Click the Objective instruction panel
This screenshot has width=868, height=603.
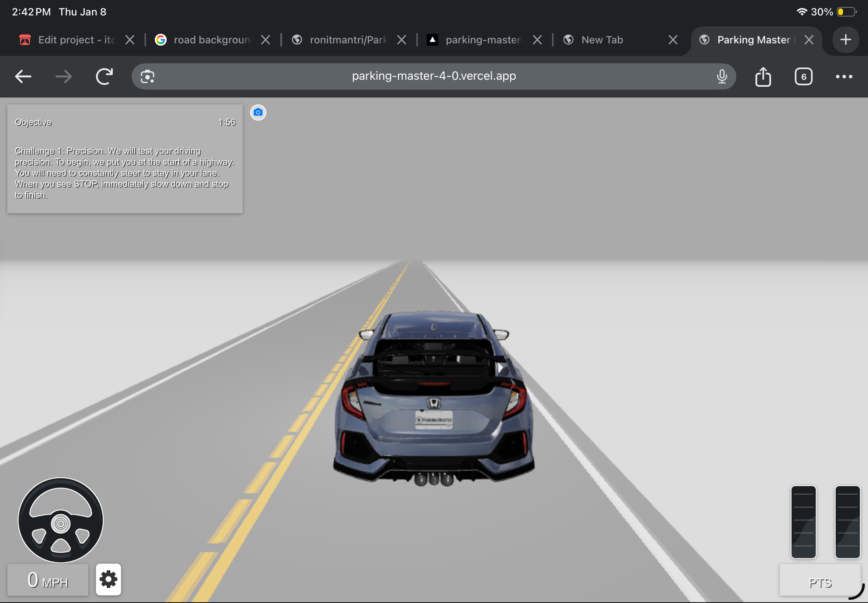[125, 159]
